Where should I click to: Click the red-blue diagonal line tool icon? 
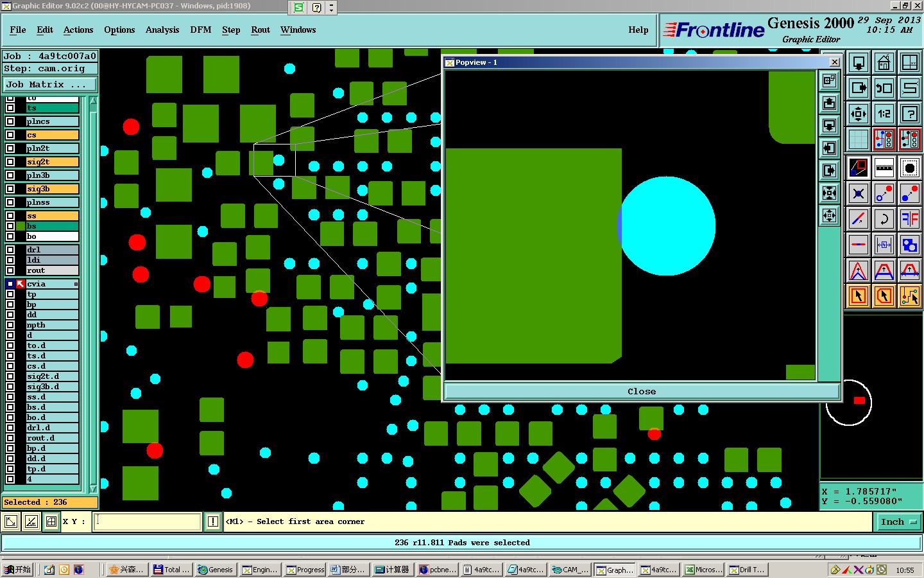point(859,219)
